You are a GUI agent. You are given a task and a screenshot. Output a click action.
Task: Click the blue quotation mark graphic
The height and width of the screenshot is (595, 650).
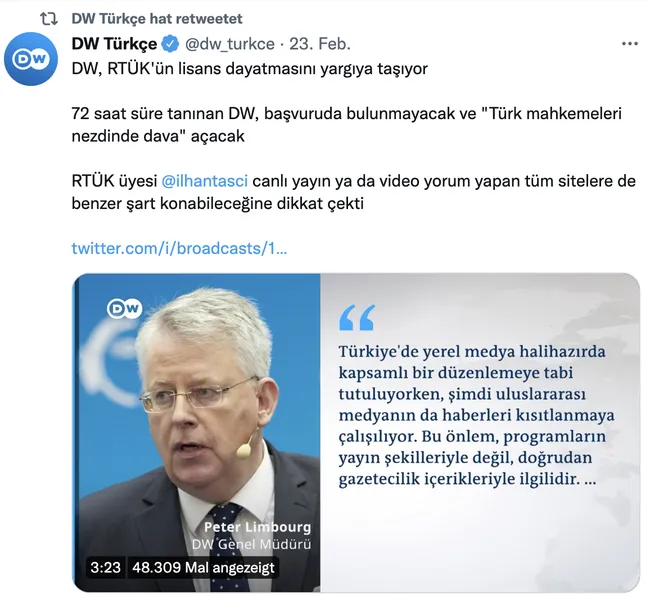tap(357, 317)
